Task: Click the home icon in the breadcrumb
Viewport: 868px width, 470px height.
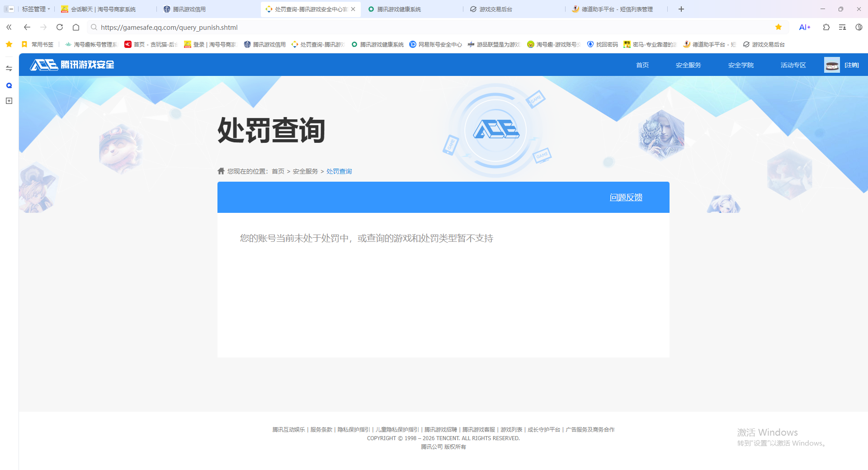Action: pyautogui.click(x=221, y=171)
